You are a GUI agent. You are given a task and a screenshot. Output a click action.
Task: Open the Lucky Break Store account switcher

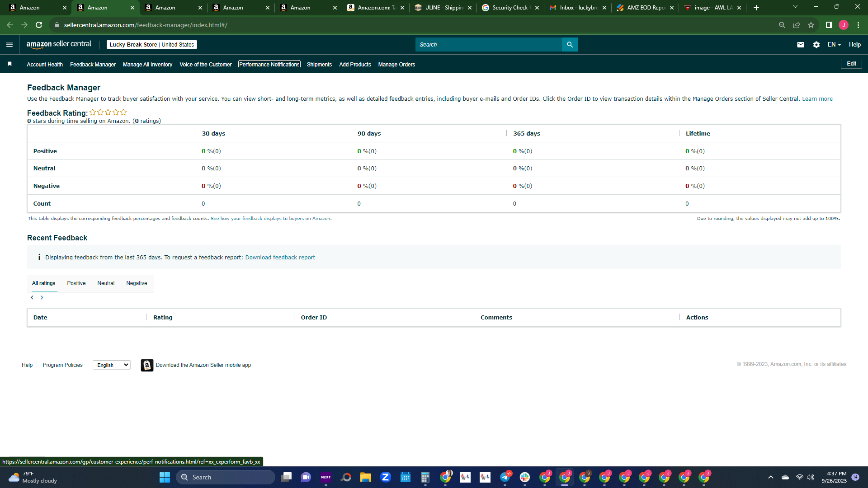152,45
